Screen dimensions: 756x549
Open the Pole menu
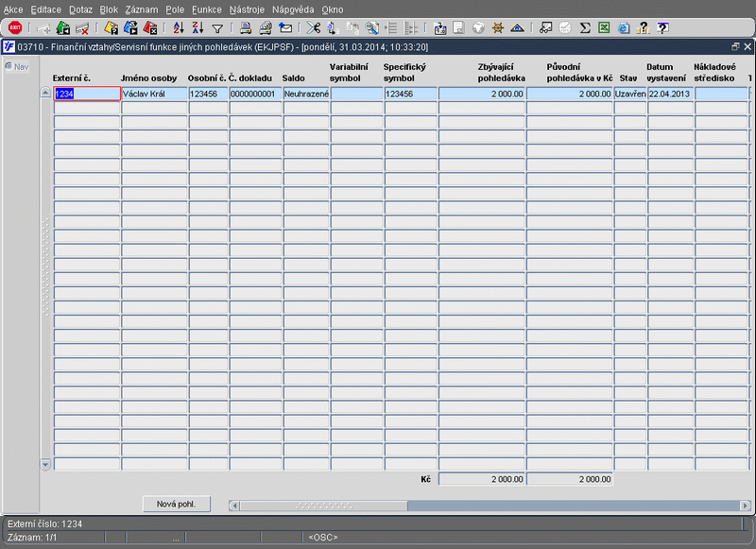tap(175, 9)
